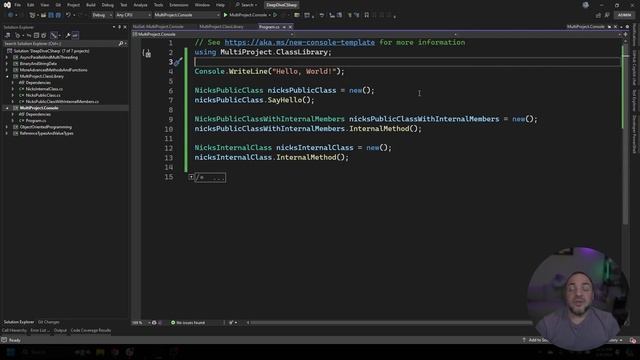Screen dimensions: 640x360
Task: Select Program.cs in Solution Explorer tree
Action: [x=36, y=121]
